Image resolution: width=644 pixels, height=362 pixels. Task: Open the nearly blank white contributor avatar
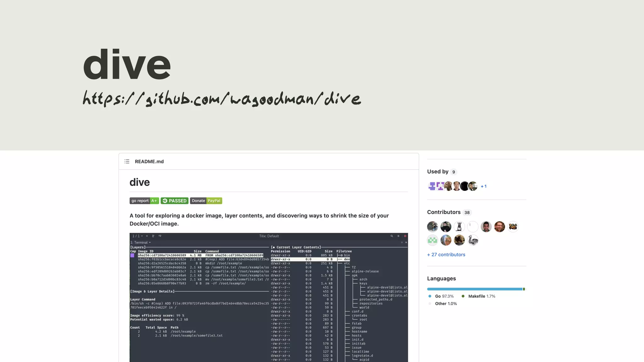(473, 227)
